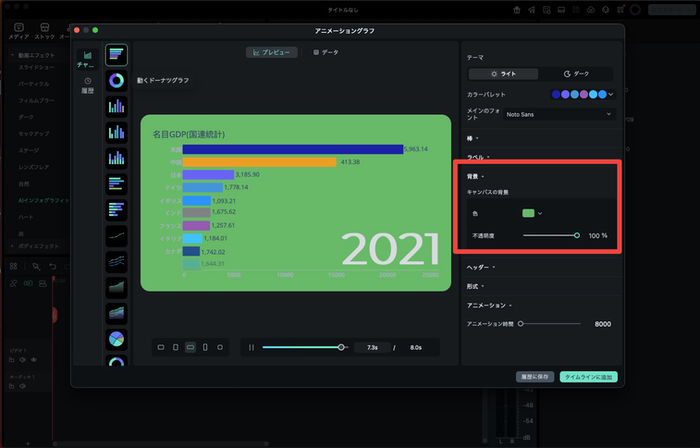Pause the chart animation preview
This screenshot has width=700, height=448.
[252, 347]
